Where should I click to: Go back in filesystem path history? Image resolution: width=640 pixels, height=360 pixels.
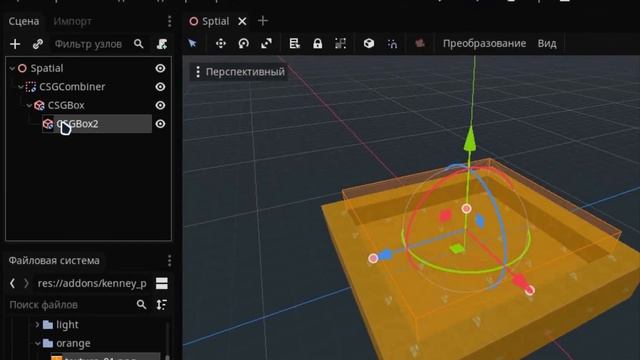[x=12, y=283]
